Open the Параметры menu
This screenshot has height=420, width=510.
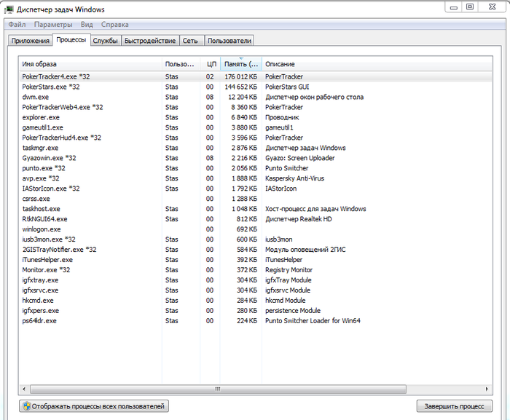click(53, 24)
